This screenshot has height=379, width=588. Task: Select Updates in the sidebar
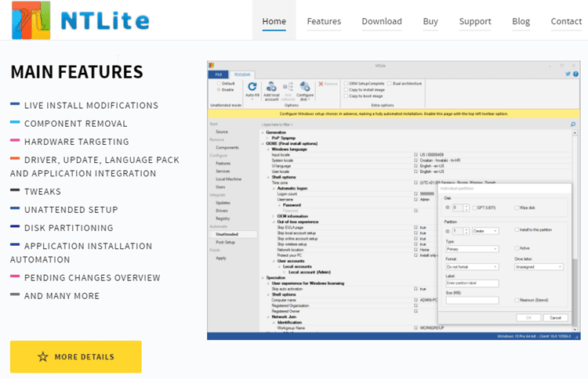223,203
